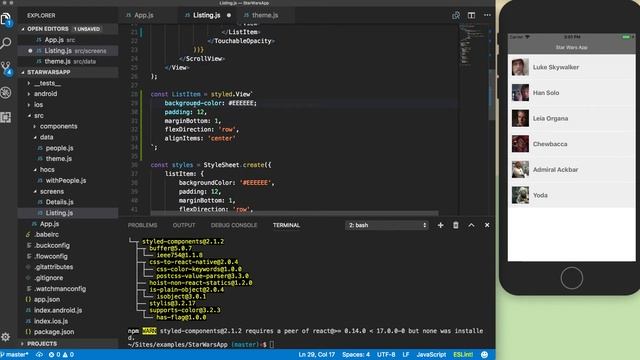Tap the simulator home button

(571, 278)
